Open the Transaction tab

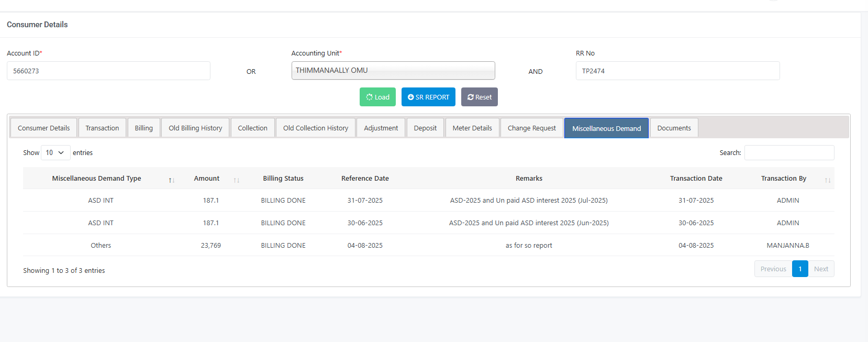tap(102, 128)
